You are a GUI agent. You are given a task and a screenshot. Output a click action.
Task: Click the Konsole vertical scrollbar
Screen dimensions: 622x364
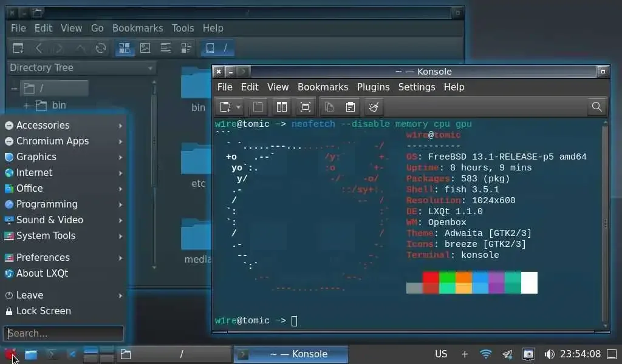pos(606,224)
